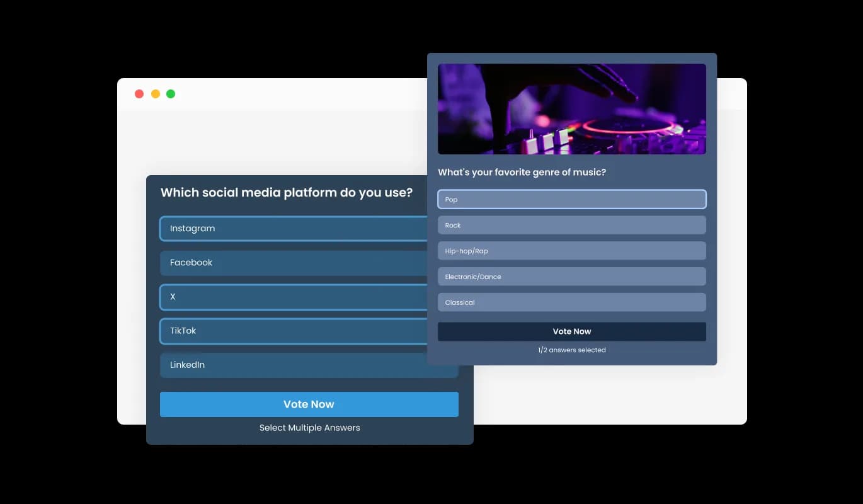Click the Select Multiple Answers label
The height and width of the screenshot is (504, 863).
point(309,427)
